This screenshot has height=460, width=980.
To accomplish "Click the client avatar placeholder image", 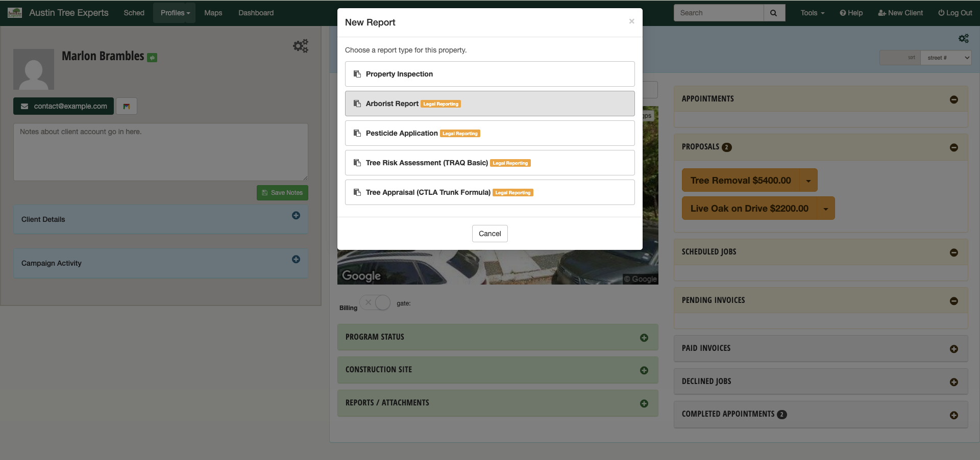I will click(34, 69).
